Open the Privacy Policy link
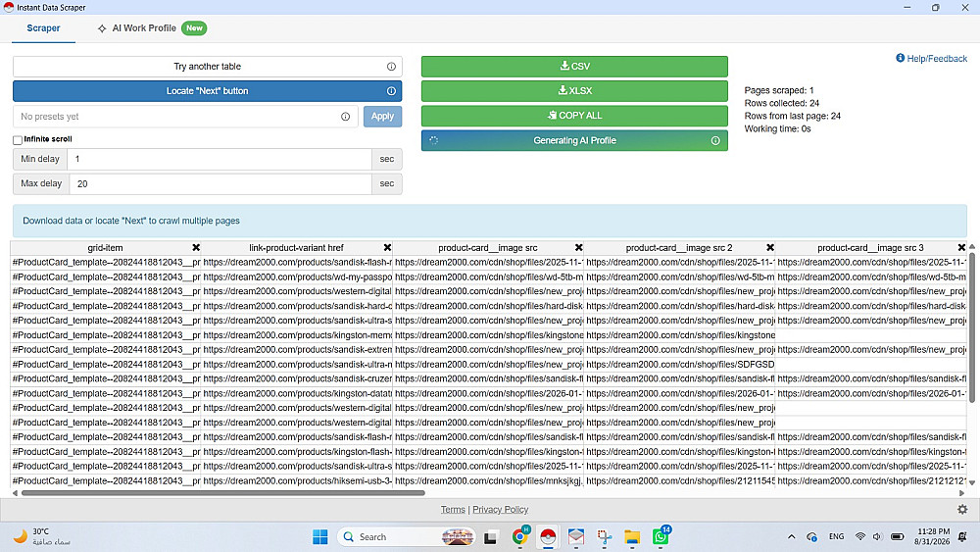This screenshot has height=552, width=980. [500, 510]
